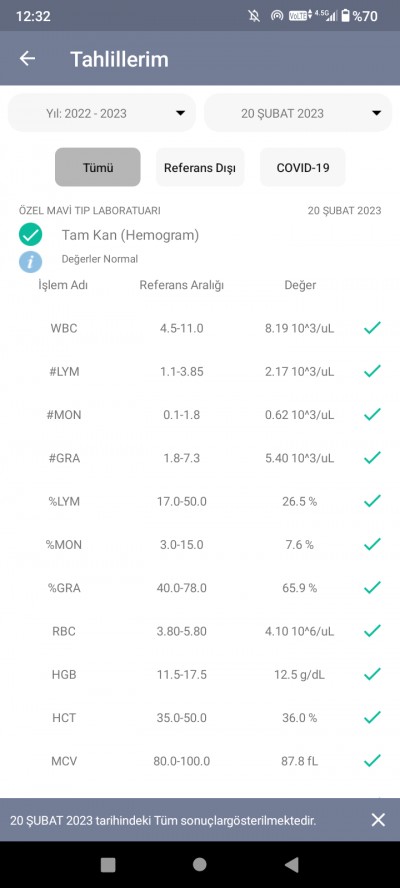Open the 20 ŞUBAT 2023 date dropdown
Screen dimensions: 400x888
point(298,113)
